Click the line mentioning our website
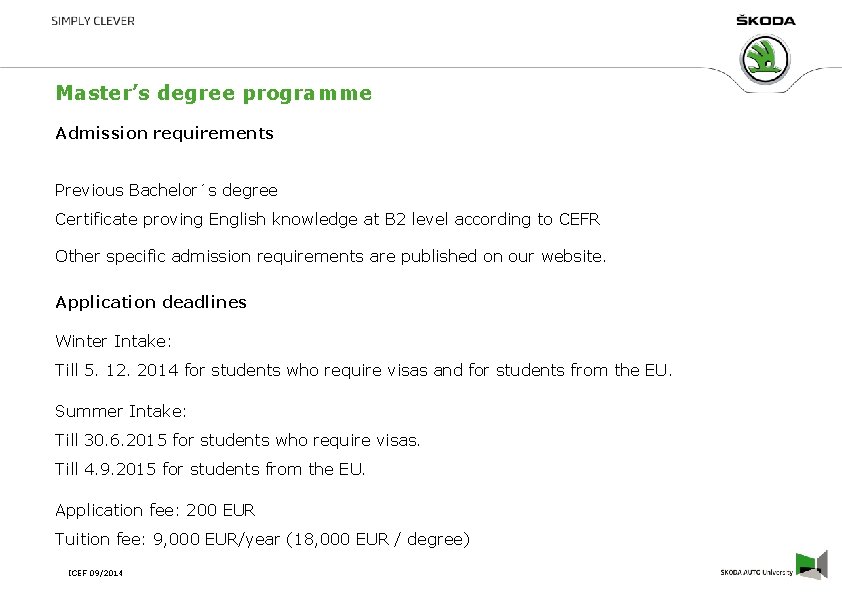 tap(330, 256)
